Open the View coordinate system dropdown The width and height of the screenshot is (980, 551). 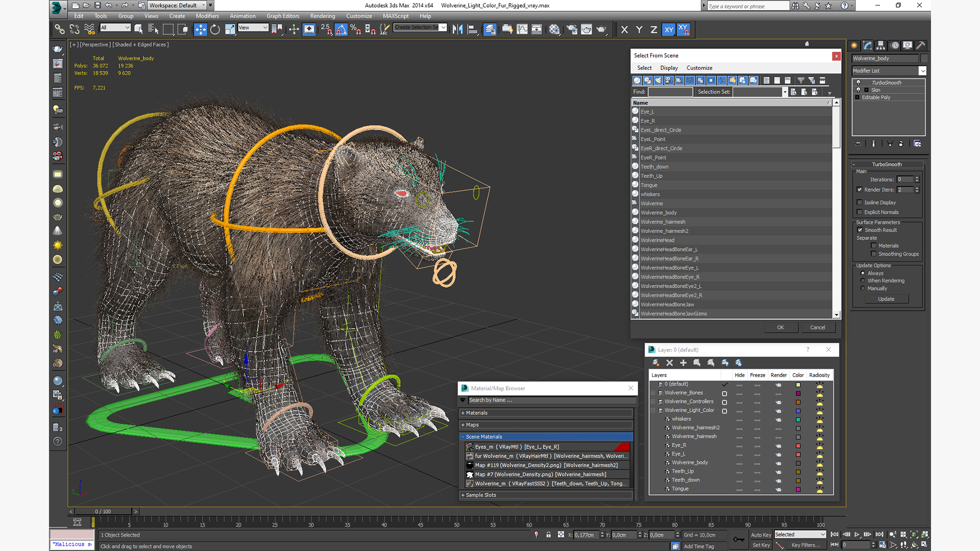coord(253,28)
